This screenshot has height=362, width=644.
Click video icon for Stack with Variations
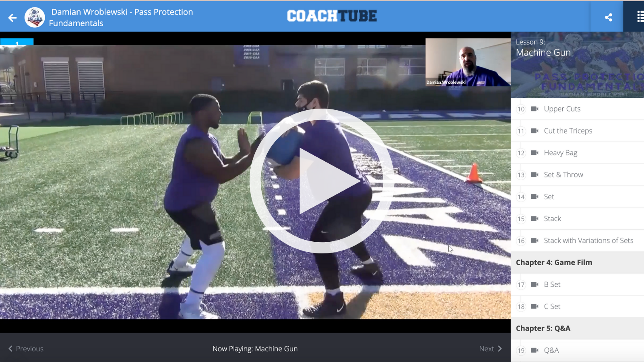(535, 241)
